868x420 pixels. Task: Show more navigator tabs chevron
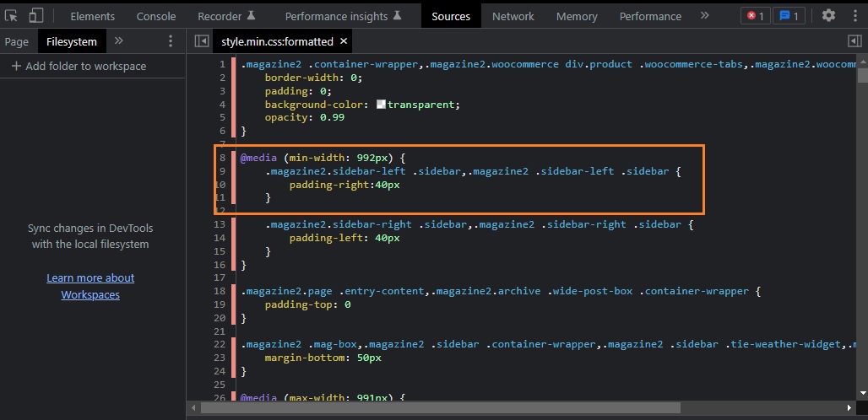pos(118,40)
